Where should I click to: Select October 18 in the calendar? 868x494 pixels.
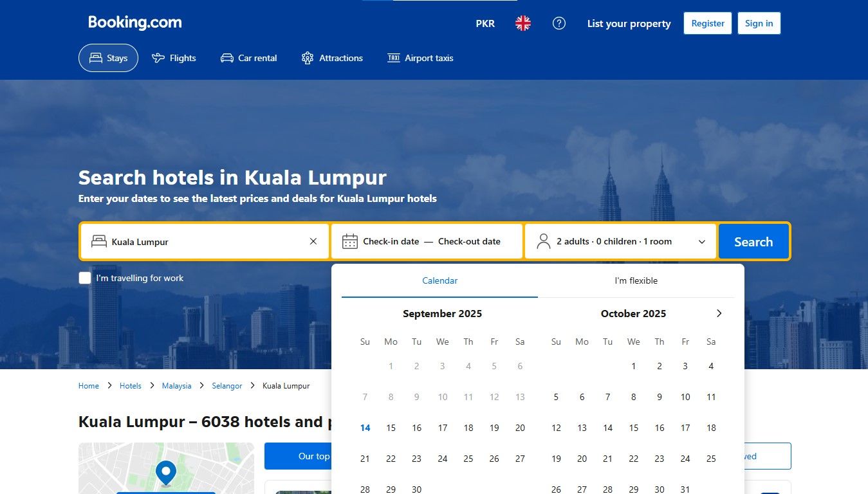coord(711,428)
